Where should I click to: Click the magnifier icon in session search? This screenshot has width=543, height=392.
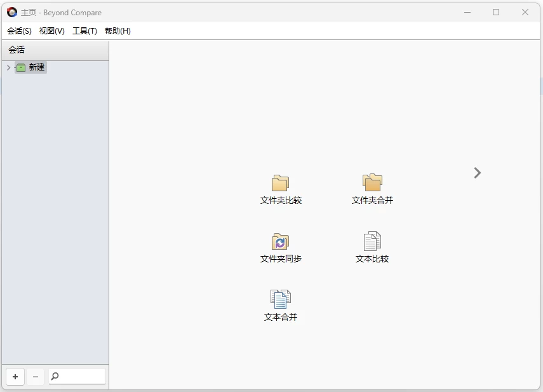pyautogui.click(x=55, y=377)
